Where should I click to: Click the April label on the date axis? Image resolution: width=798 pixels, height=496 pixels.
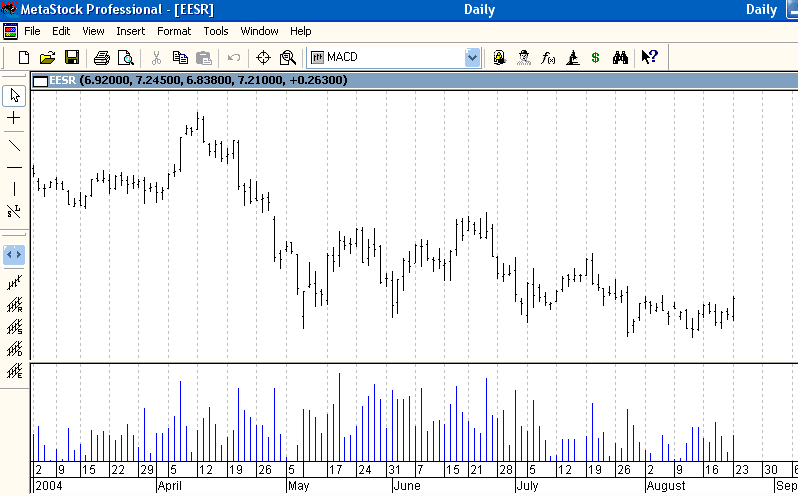[169, 486]
